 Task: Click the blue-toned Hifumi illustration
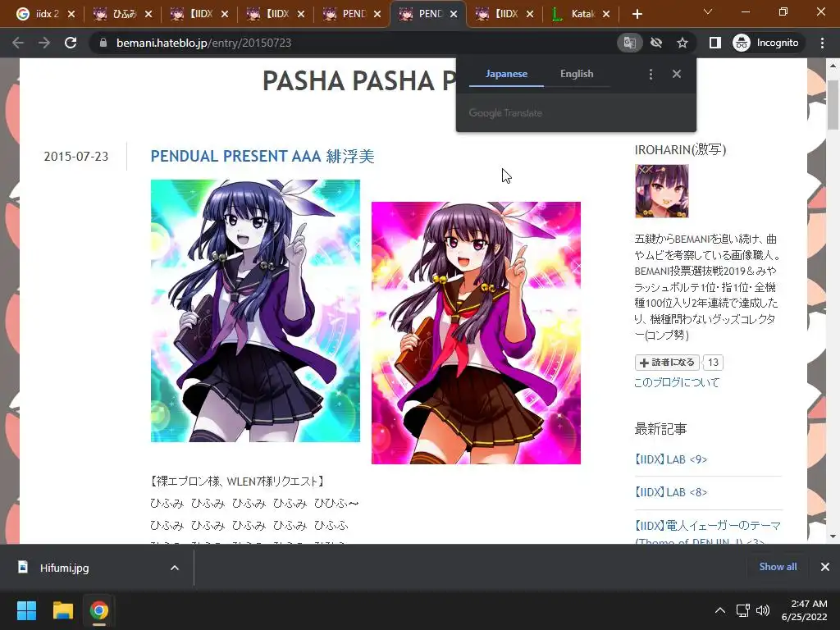coord(256,311)
